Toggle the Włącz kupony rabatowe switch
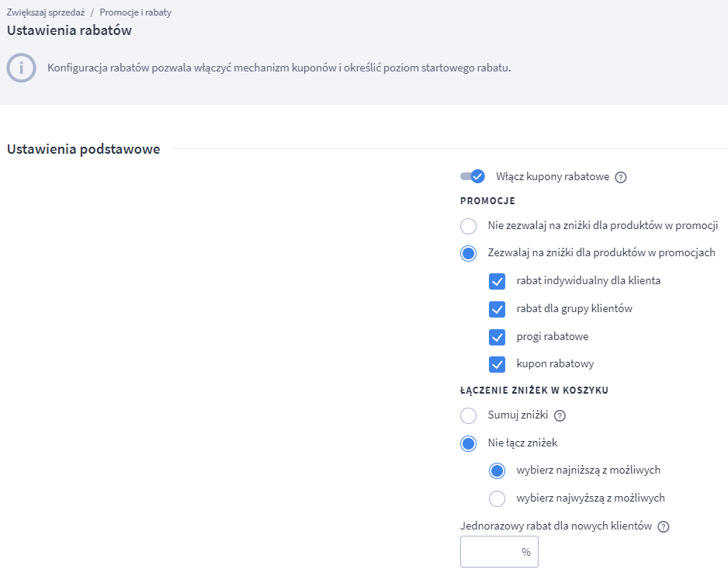This screenshot has width=728, height=573. pyautogui.click(x=472, y=176)
